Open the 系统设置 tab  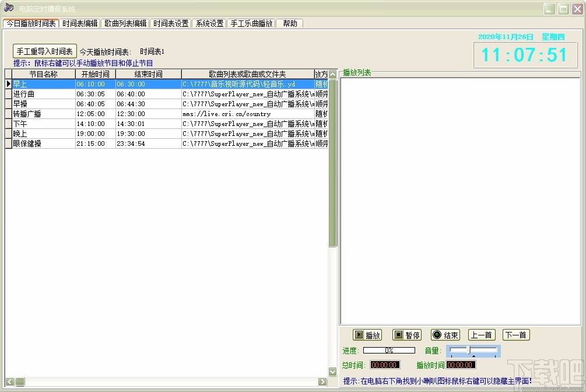click(x=208, y=23)
